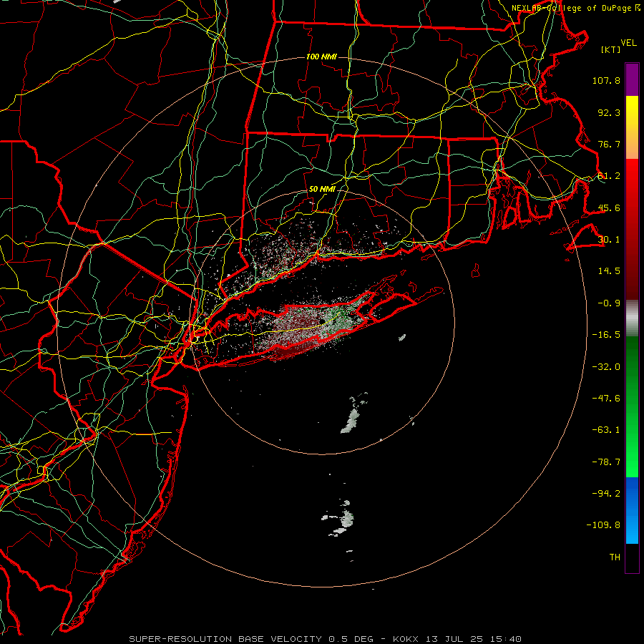This screenshot has height=644, width=644.
Task: Click the -63.1 velocity legend value
Action: tap(606, 430)
